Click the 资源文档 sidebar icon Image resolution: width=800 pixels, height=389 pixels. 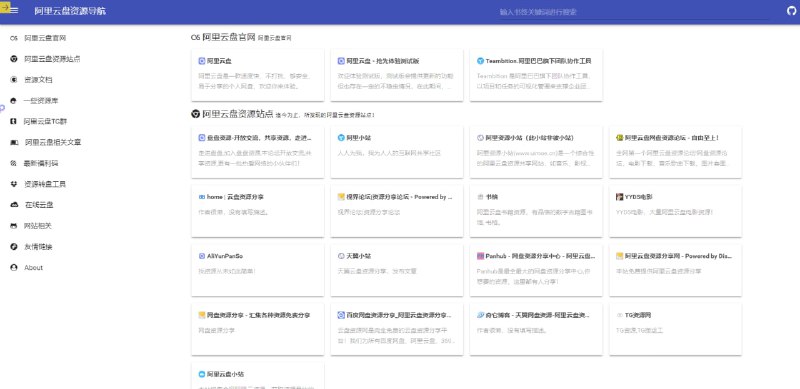click(x=14, y=80)
